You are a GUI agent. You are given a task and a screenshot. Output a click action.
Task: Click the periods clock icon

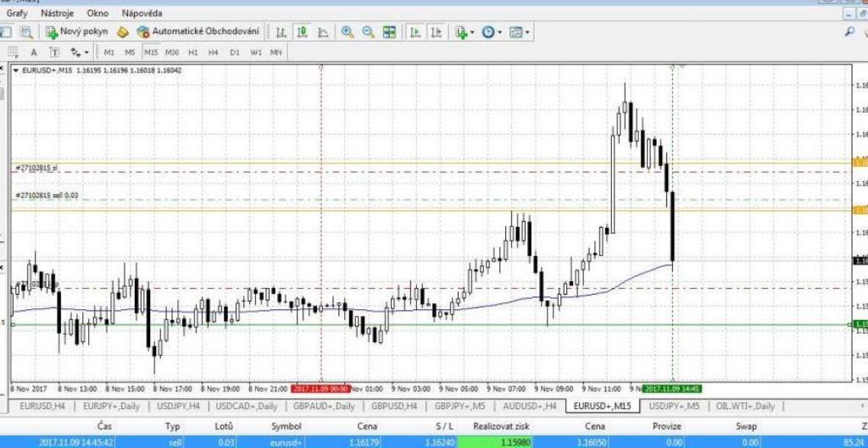(488, 32)
